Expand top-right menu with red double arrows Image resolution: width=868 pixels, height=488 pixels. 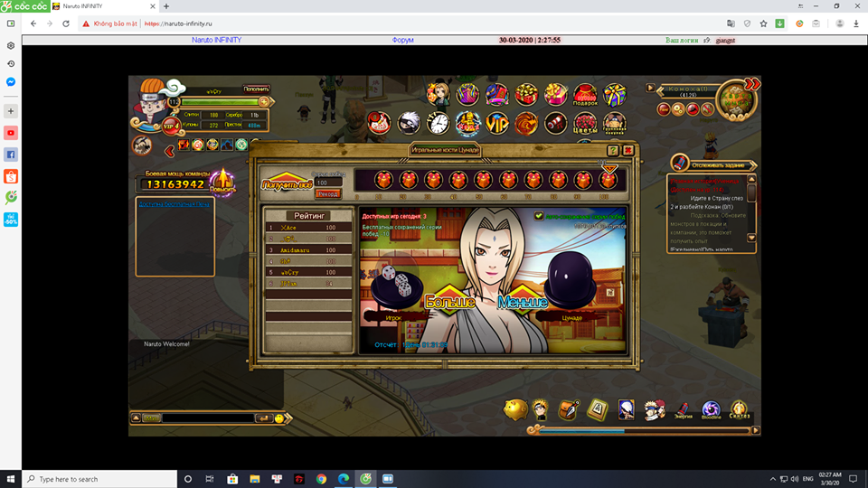[751, 84]
